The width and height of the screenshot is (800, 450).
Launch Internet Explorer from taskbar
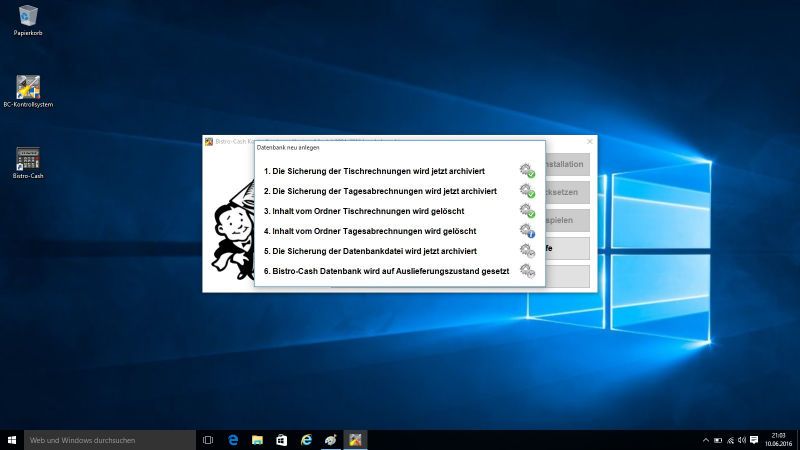point(306,440)
